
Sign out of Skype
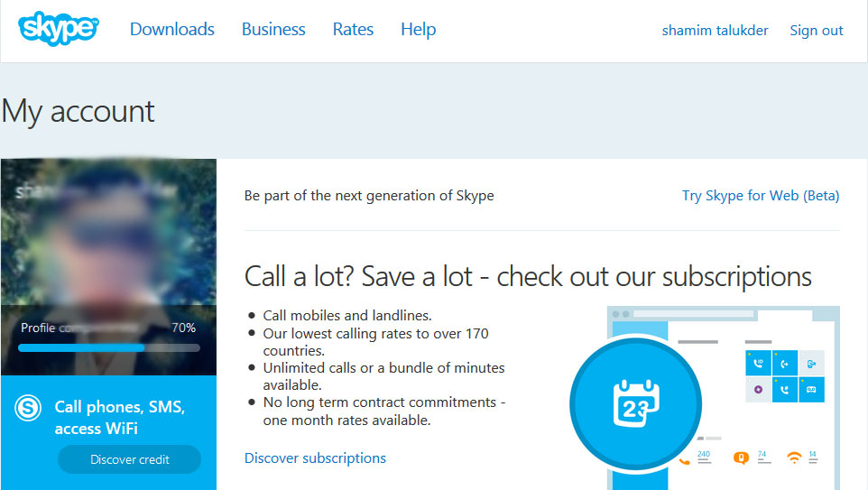click(x=816, y=31)
